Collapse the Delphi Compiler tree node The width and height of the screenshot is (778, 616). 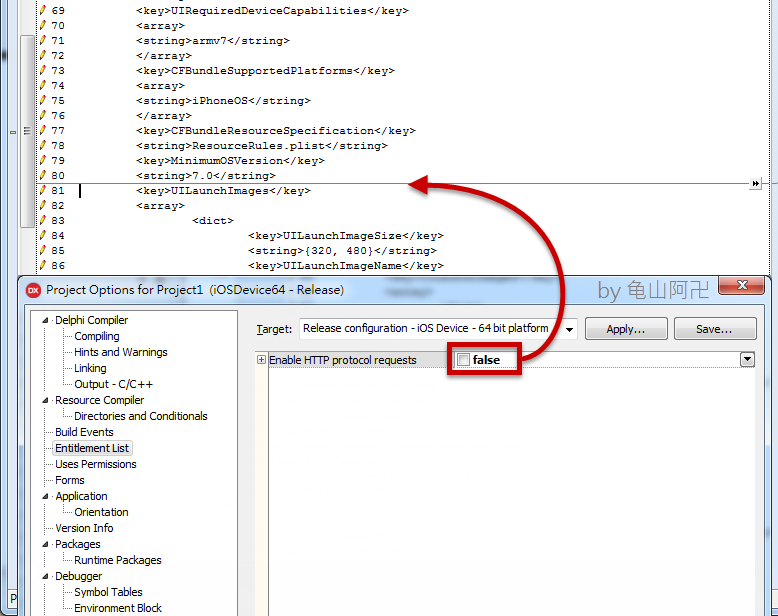45,320
